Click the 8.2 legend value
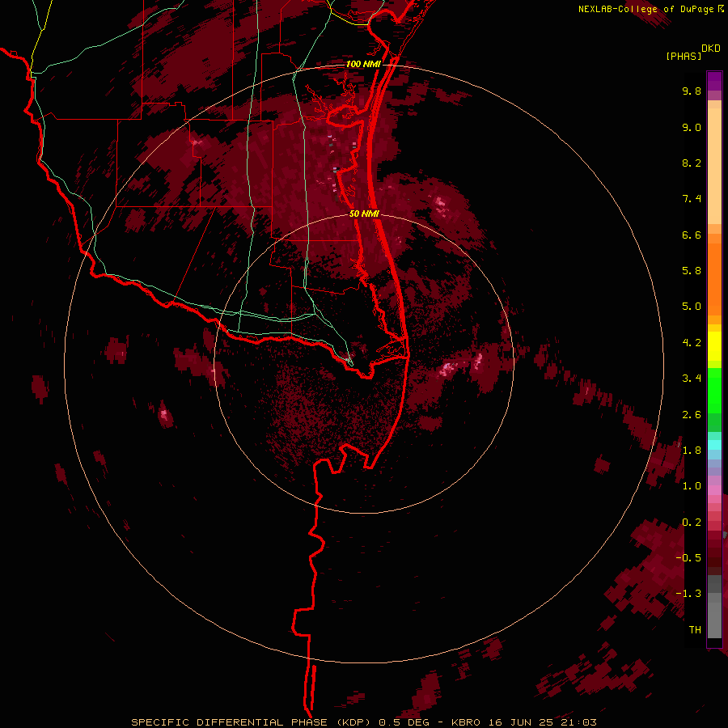This screenshot has height=728, width=728. coord(692,163)
